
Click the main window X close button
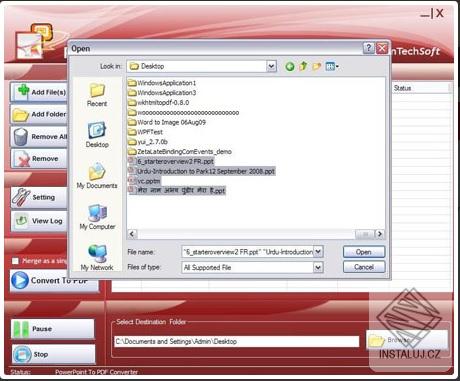click(440, 13)
